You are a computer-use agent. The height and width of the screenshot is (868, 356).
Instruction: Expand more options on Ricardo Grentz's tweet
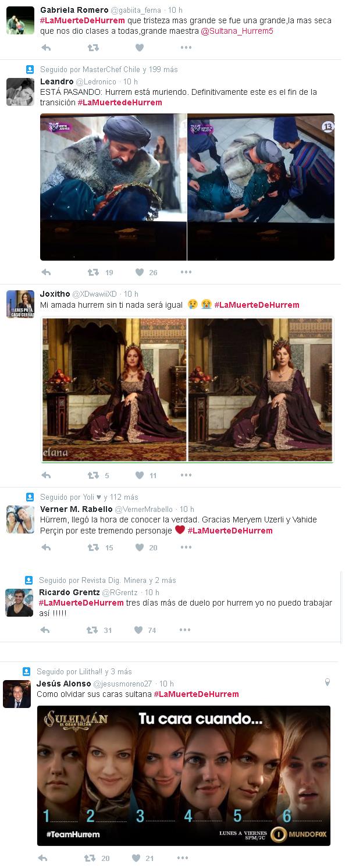point(185,629)
